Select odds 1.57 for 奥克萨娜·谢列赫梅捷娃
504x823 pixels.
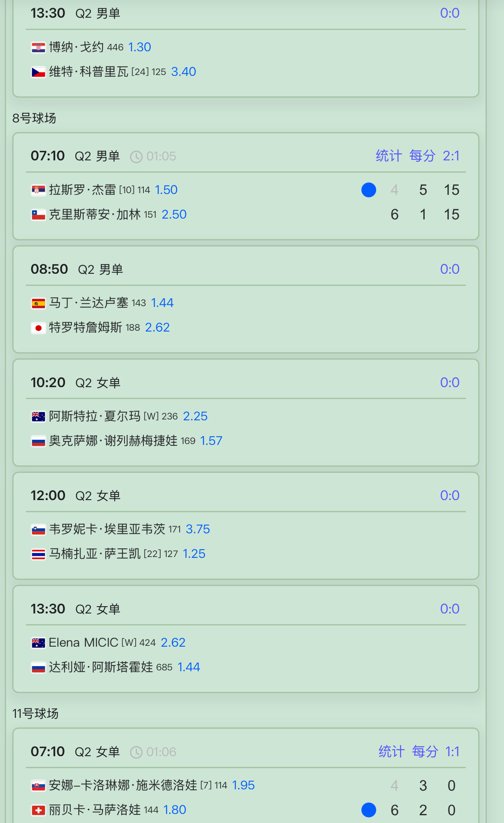click(211, 441)
